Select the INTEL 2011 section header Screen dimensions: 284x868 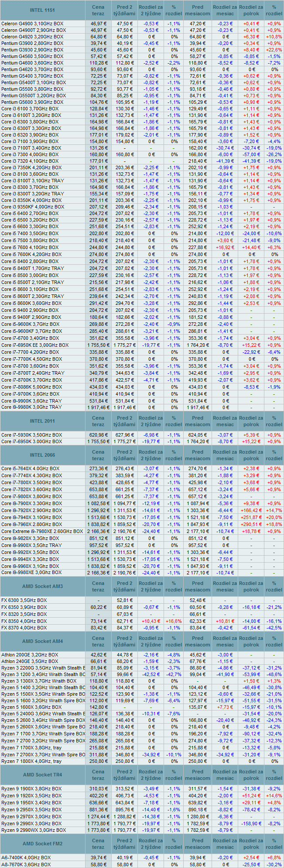click(42, 421)
